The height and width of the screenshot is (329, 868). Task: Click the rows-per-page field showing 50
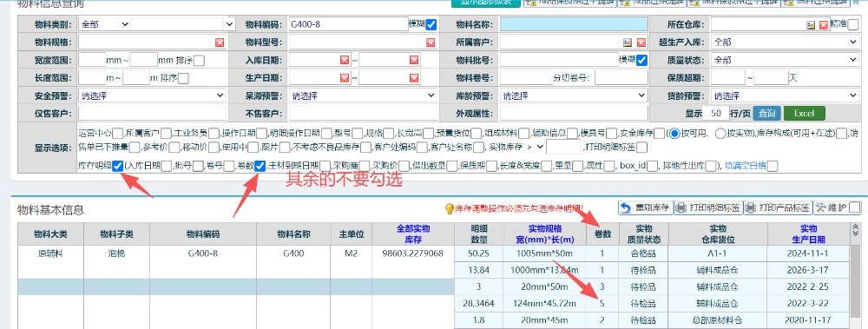tap(716, 114)
